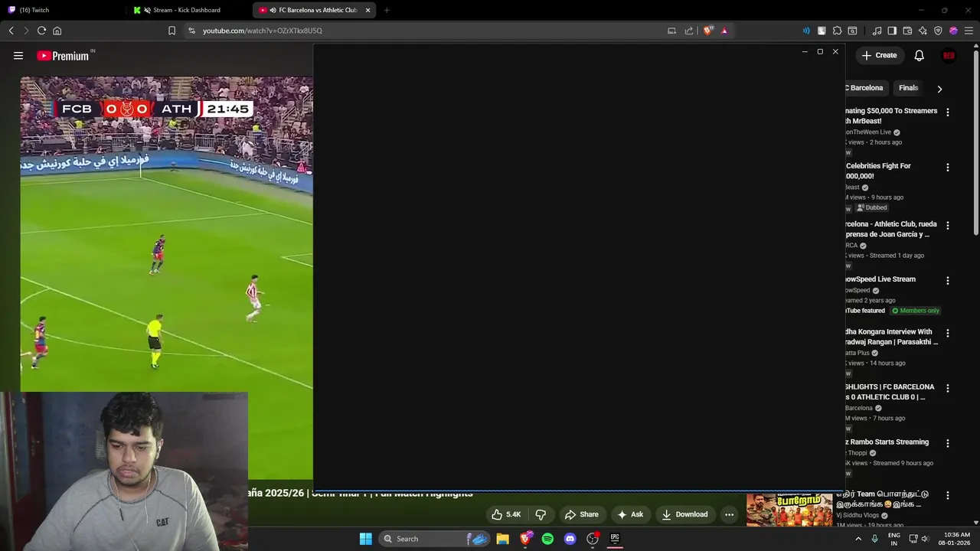Dislike the video with thumbs down
This screenshot has width=980, height=551.
tap(541, 514)
